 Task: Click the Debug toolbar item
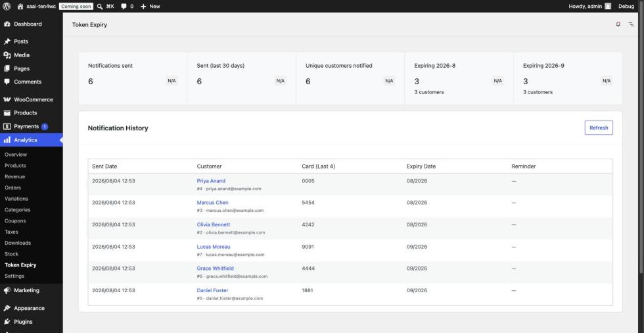626,6
